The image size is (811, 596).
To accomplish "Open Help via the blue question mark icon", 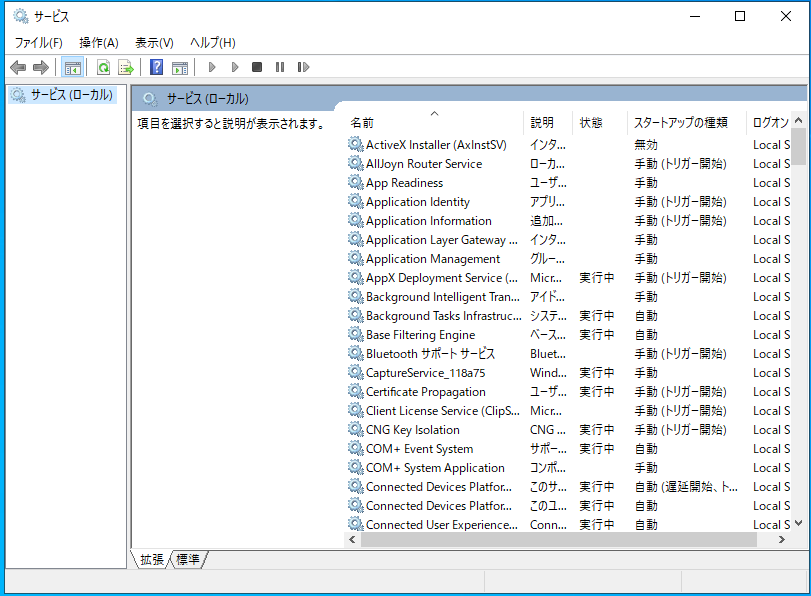I will [x=156, y=67].
